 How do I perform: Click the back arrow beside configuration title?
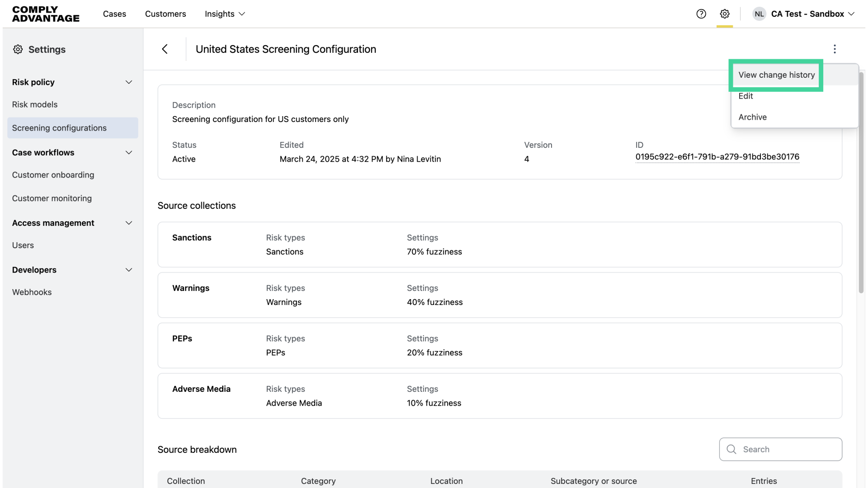[x=165, y=49]
